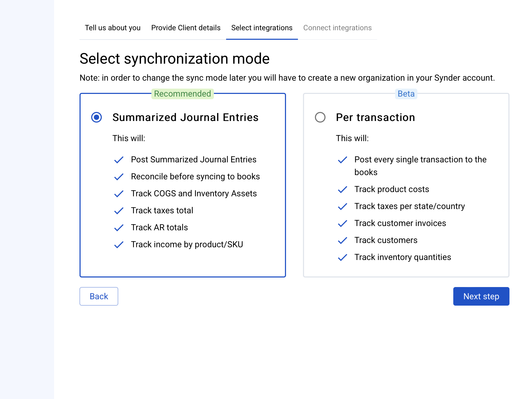The height and width of the screenshot is (399, 532).
Task: Click checkmark beside Track income by product/SKU
Action: coord(119,245)
